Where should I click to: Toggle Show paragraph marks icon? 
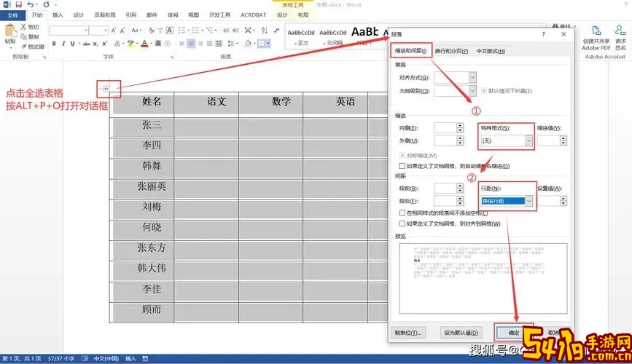[276, 30]
